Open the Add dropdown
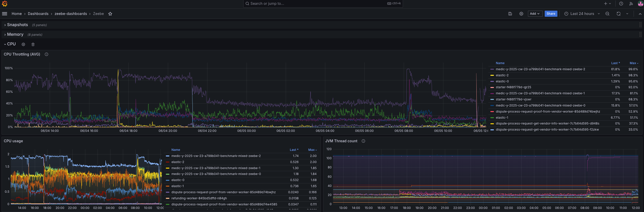 pyautogui.click(x=535, y=14)
